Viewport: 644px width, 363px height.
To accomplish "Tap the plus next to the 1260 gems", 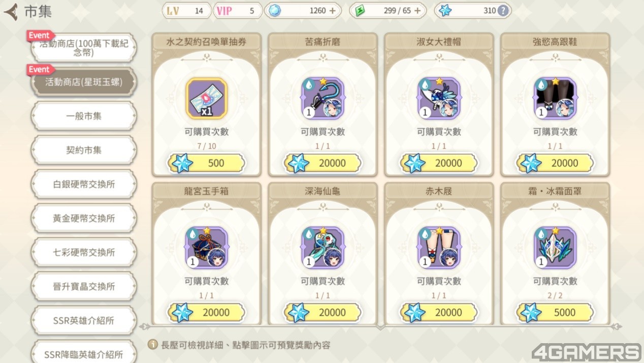I will click(333, 11).
